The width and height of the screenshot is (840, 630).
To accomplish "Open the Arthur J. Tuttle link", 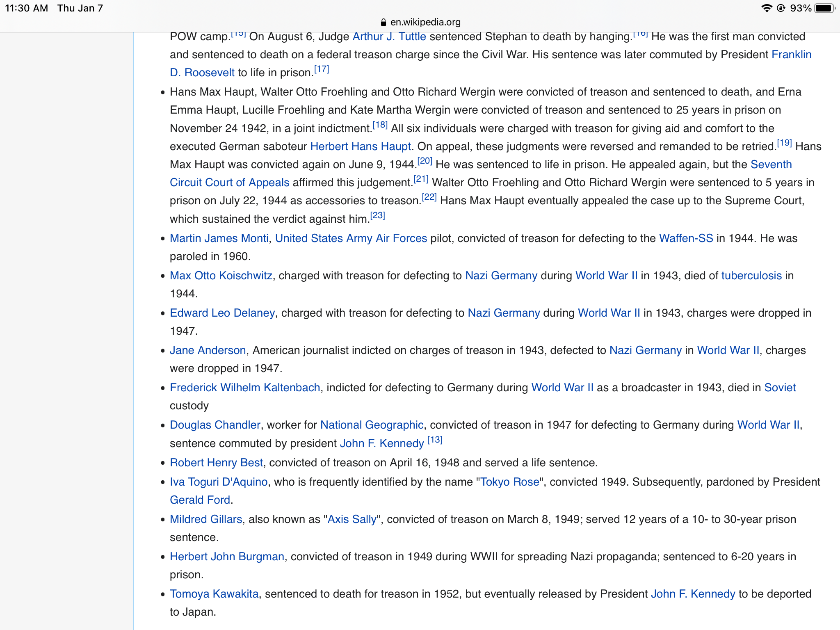I will coord(389,37).
